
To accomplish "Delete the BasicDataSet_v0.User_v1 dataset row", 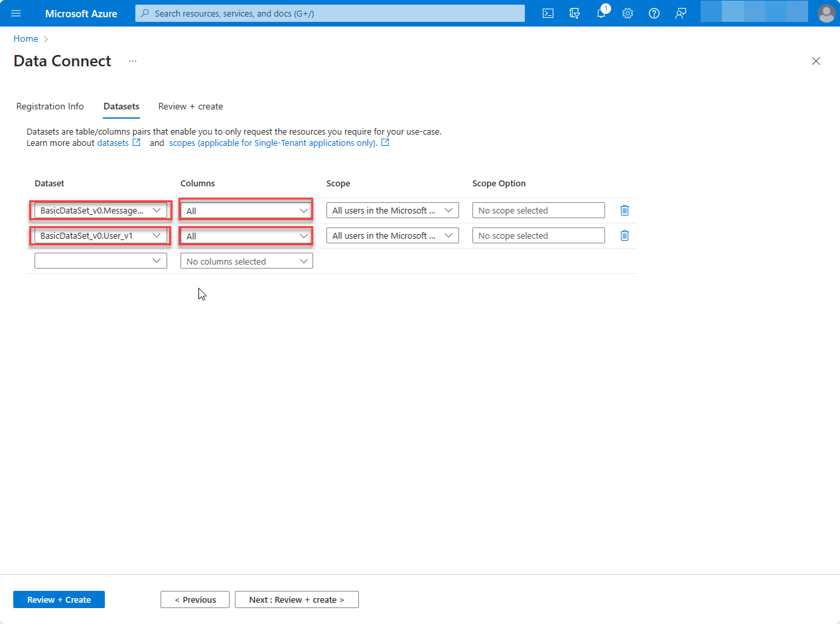I will [x=624, y=235].
